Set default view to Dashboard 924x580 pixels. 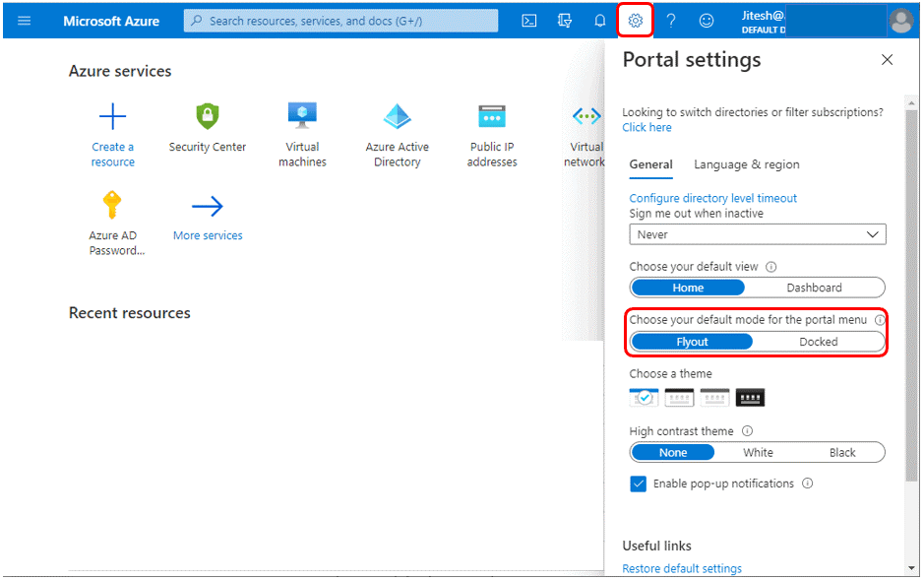(x=814, y=288)
